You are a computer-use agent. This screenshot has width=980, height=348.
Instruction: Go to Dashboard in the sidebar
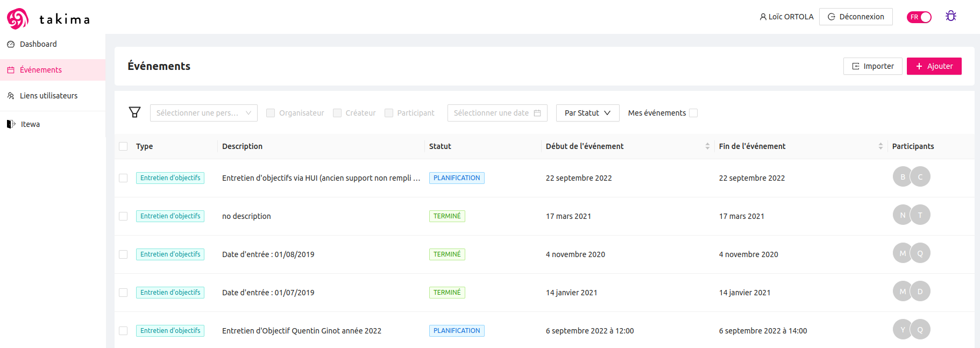pyautogui.click(x=38, y=44)
